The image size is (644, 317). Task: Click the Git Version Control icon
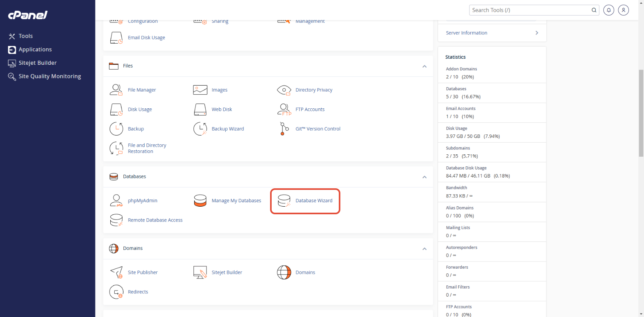pyautogui.click(x=284, y=129)
